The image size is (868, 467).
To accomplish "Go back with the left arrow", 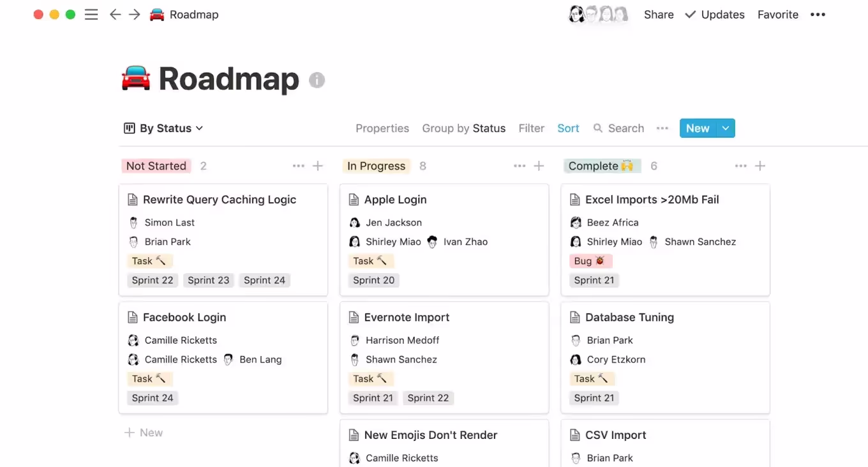I will pos(115,15).
